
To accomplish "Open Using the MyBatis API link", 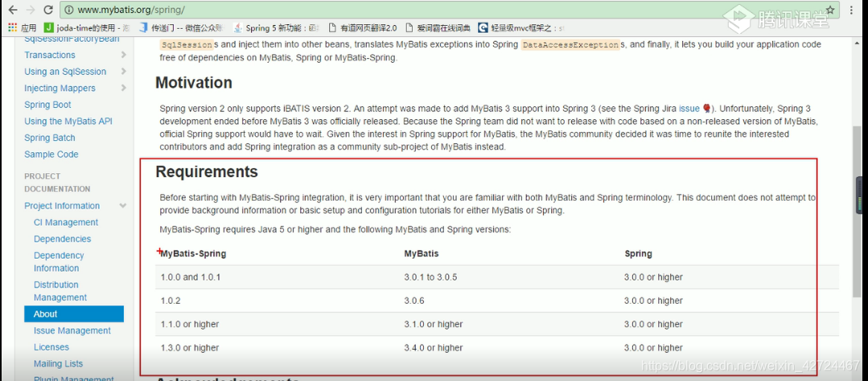I will (68, 122).
